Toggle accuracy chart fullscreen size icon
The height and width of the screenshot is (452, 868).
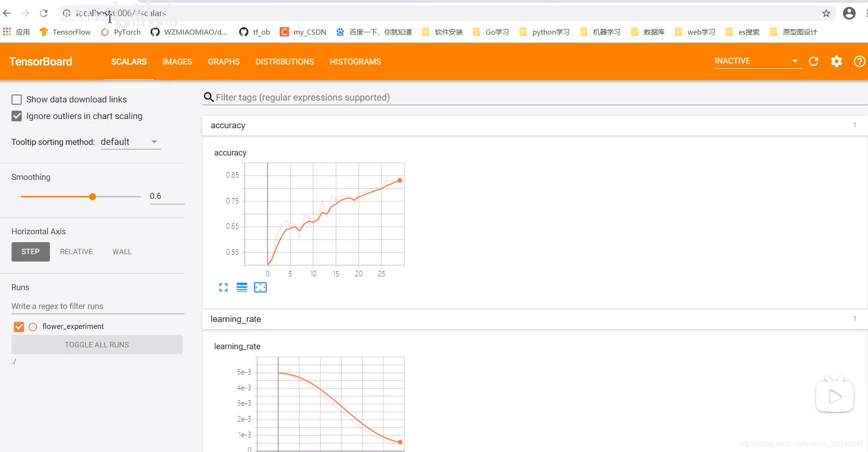[x=223, y=287]
